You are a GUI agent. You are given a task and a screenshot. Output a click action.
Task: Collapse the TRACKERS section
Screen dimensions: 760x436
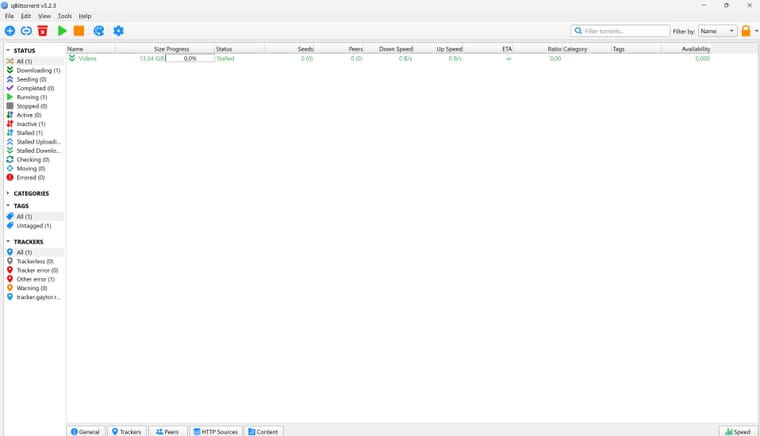(x=8, y=242)
